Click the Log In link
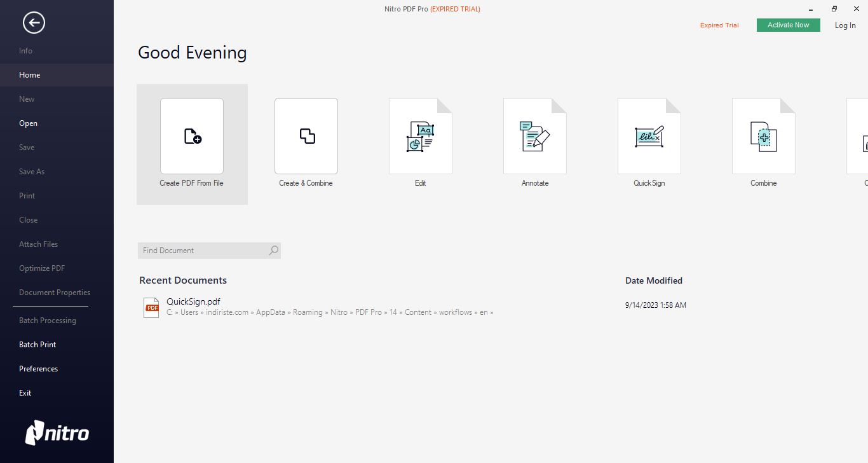Viewport: 868px width, 463px height. [x=845, y=25]
